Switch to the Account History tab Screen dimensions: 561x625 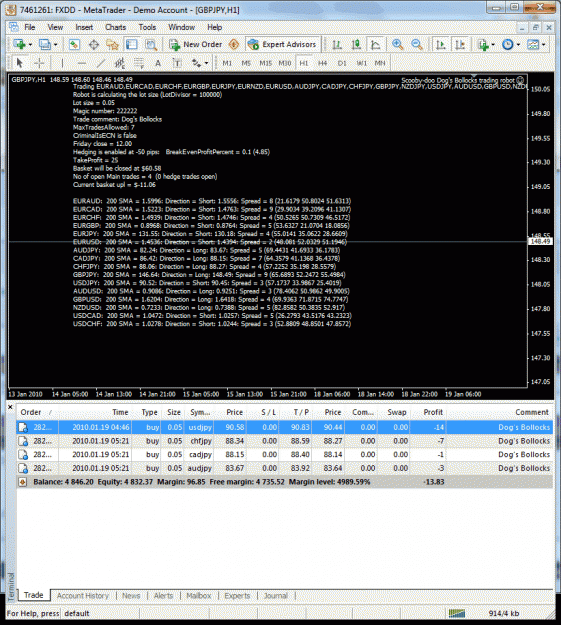[83, 596]
